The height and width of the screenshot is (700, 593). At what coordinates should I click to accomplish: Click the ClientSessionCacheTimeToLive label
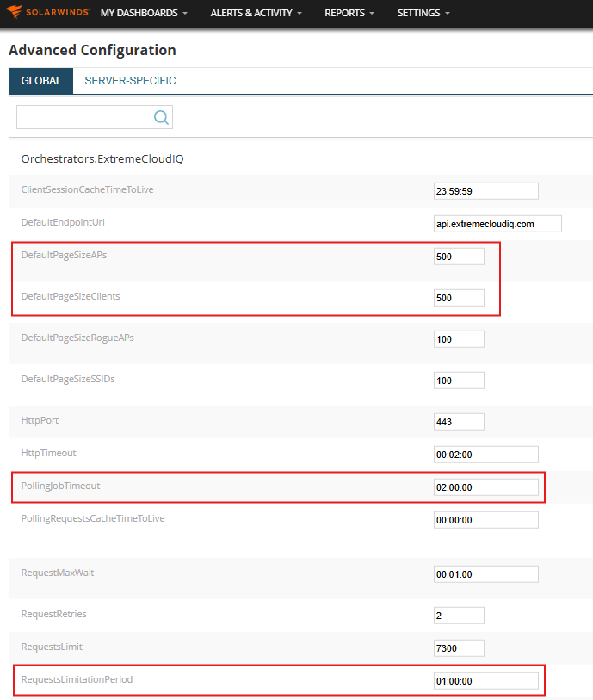[x=87, y=189]
